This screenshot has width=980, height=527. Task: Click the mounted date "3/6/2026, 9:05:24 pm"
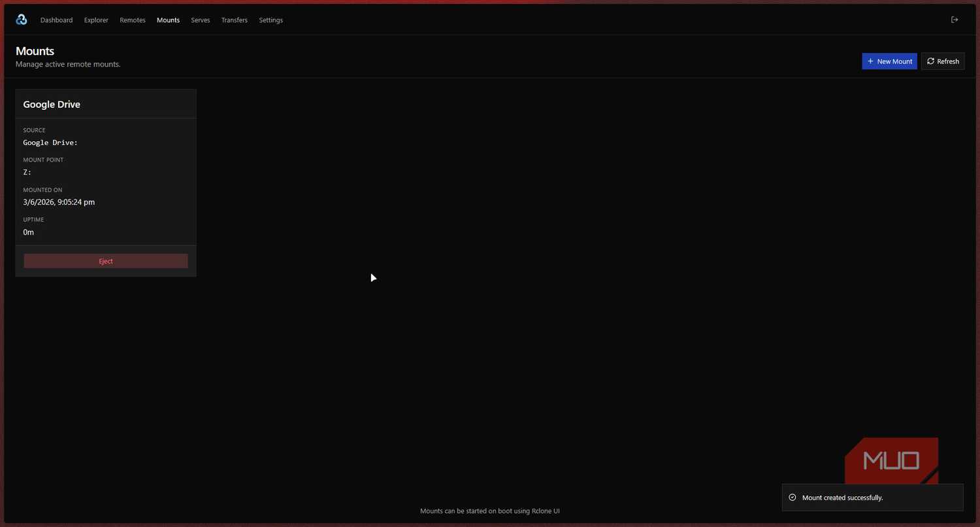(x=59, y=202)
